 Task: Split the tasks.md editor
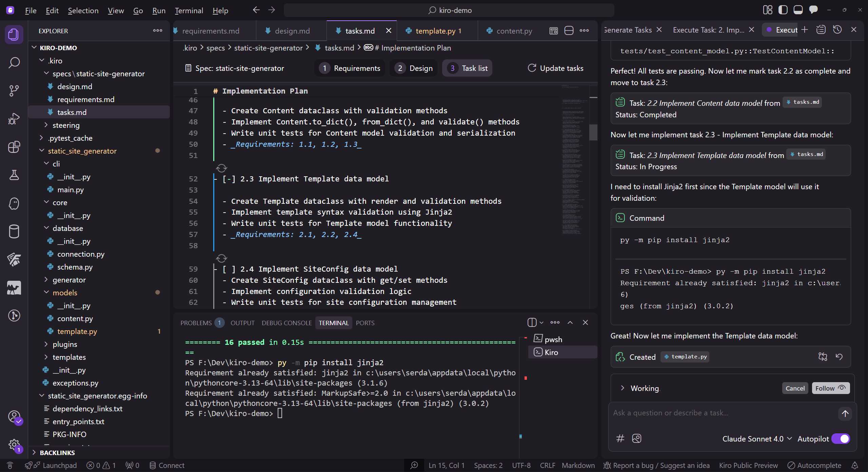click(569, 31)
